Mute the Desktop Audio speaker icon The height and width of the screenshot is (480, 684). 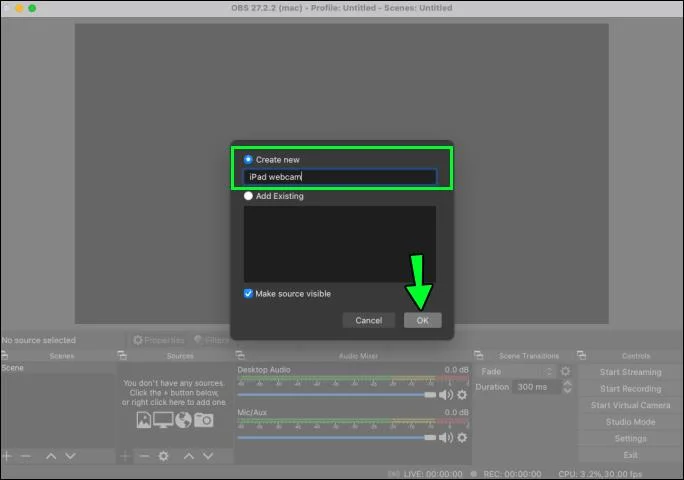(x=446, y=395)
